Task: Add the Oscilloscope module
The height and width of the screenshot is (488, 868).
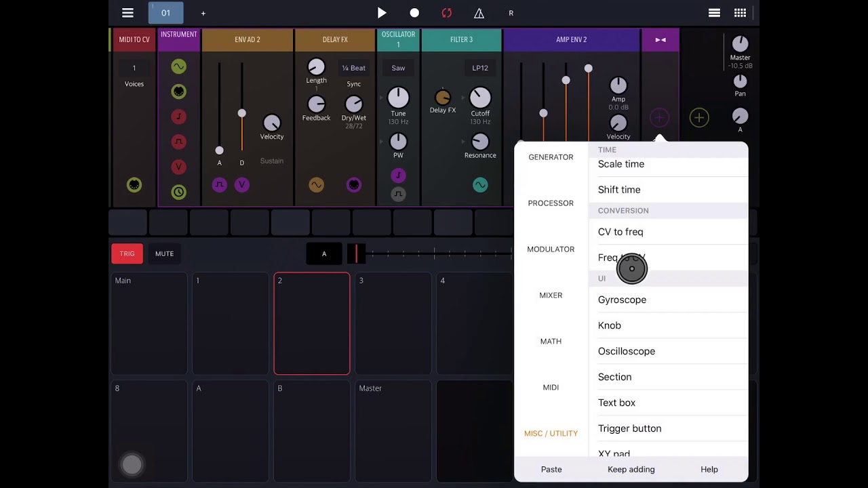Action: 668,351
